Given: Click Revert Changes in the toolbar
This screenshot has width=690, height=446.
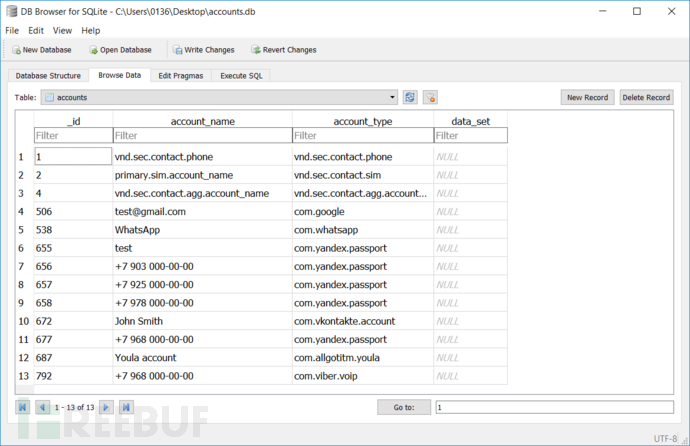Looking at the screenshot, I should 284,50.
